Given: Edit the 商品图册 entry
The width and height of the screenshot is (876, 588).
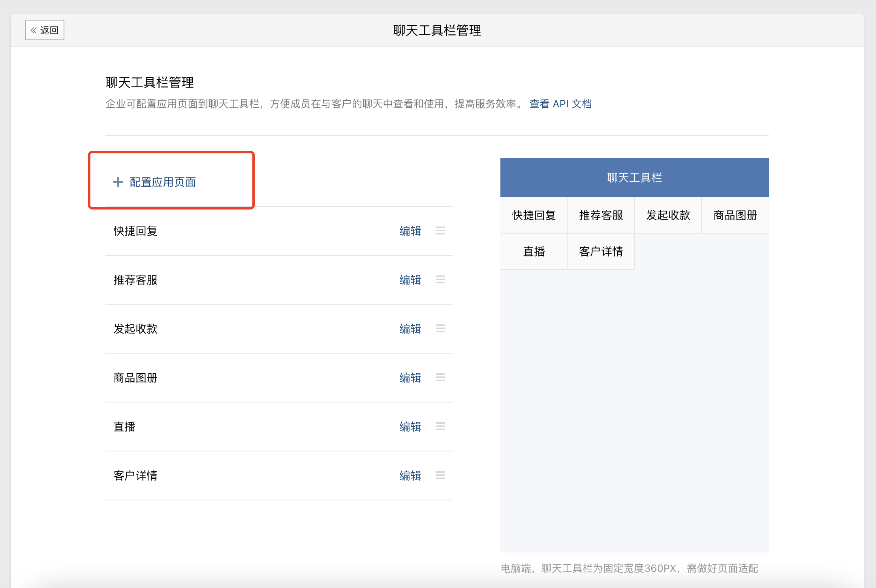Looking at the screenshot, I should click(x=410, y=378).
